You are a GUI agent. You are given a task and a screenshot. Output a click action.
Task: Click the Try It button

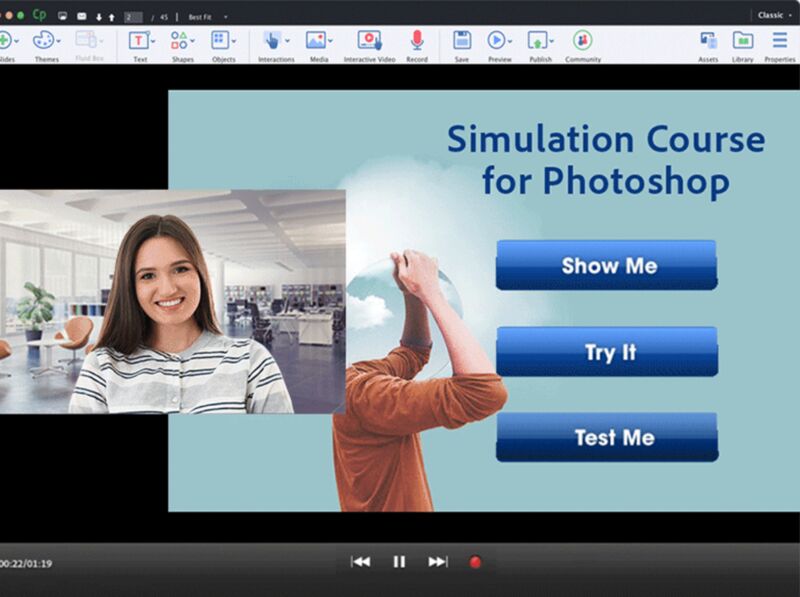pos(607,352)
